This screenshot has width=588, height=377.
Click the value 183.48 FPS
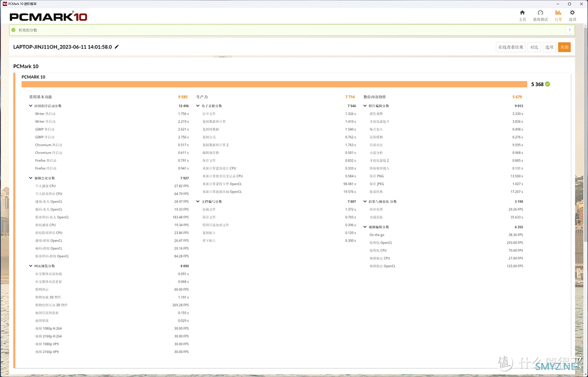click(x=180, y=218)
